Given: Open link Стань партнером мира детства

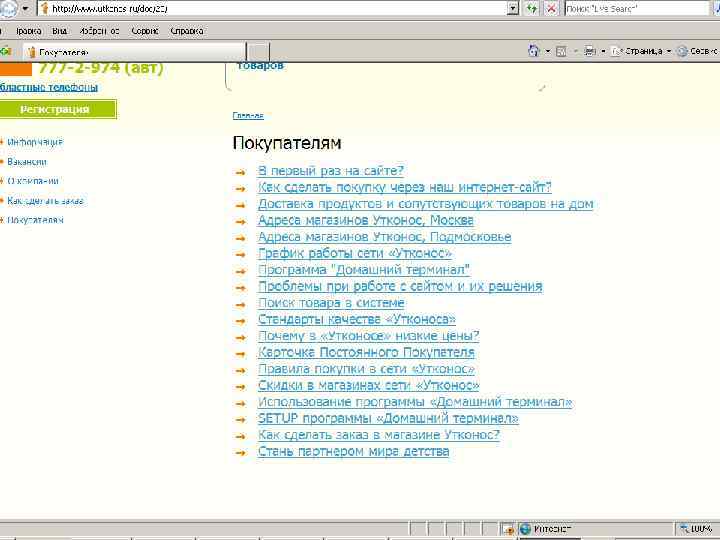Looking at the screenshot, I should click(x=354, y=451).
